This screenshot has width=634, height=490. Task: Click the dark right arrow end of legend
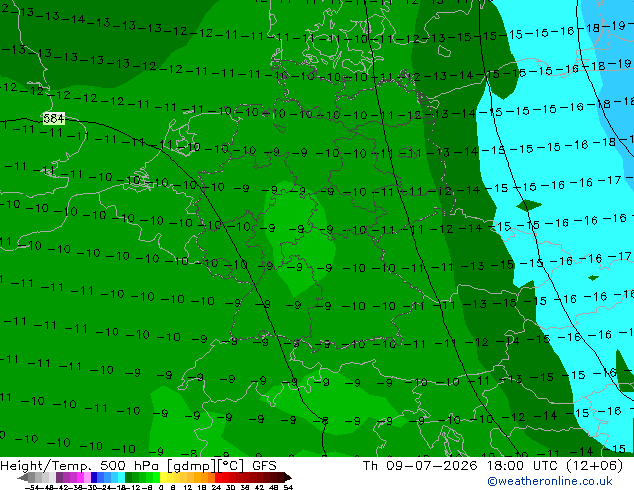(x=288, y=478)
